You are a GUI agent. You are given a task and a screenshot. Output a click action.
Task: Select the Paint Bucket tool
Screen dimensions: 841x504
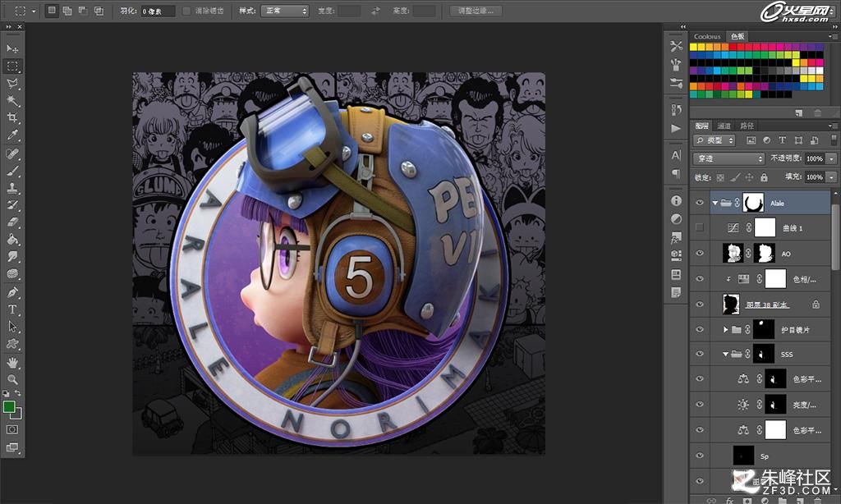pos(11,239)
